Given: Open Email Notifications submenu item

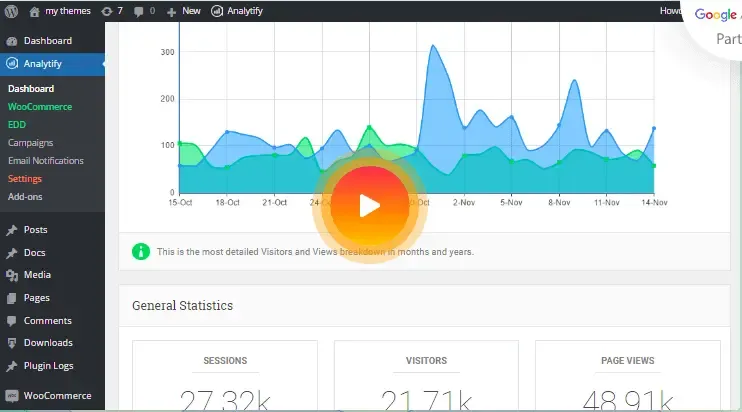Looking at the screenshot, I should [45, 161].
